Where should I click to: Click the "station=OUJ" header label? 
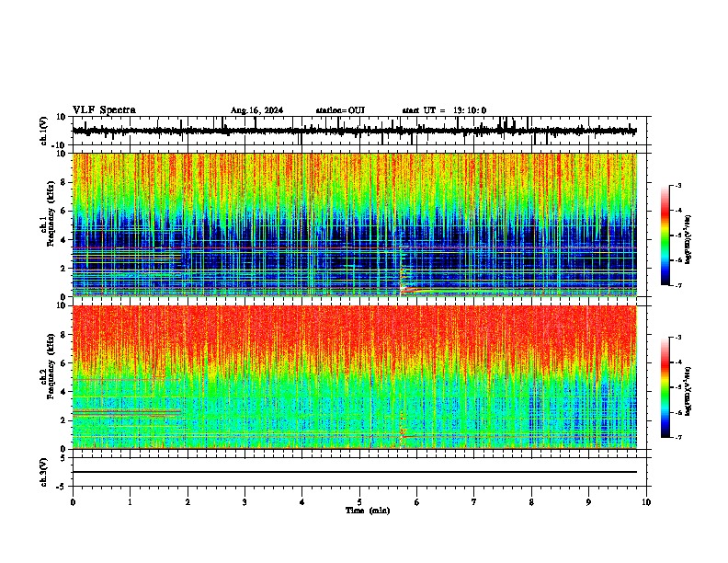pos(340,110)
